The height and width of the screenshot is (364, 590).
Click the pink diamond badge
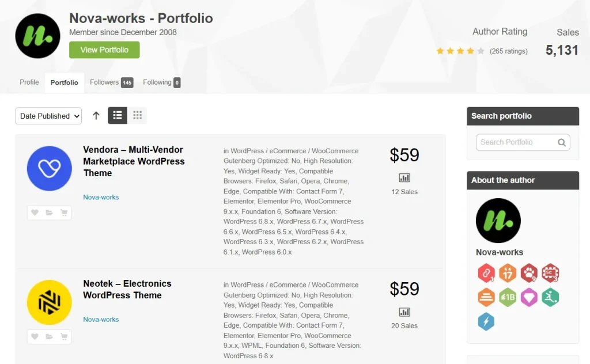coord(529,297)
